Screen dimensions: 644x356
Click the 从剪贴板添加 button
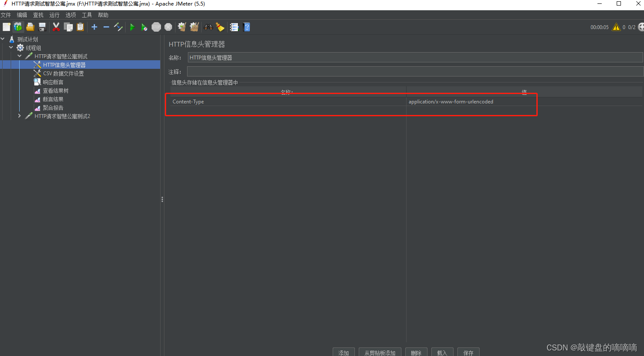pos(380,352)
